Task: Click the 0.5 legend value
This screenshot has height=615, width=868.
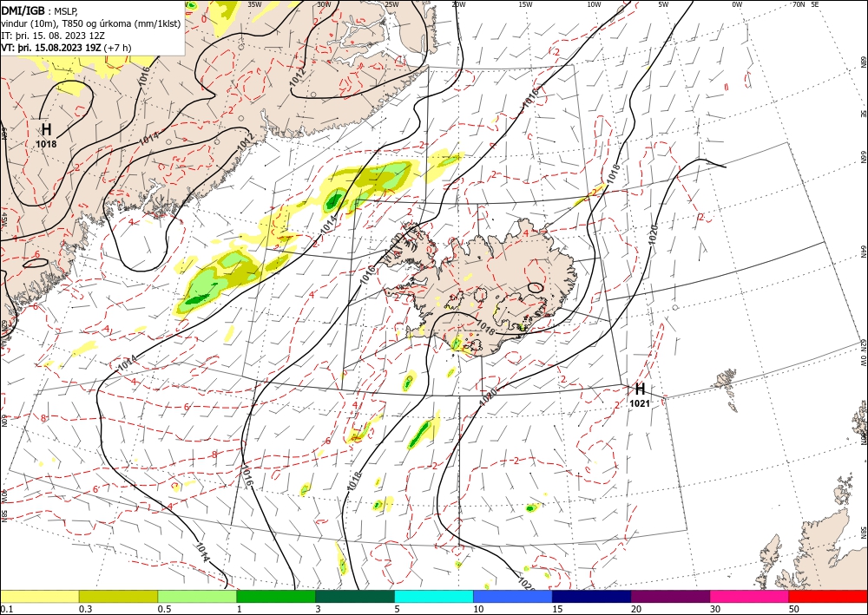Action: click(x=164, y=609)
